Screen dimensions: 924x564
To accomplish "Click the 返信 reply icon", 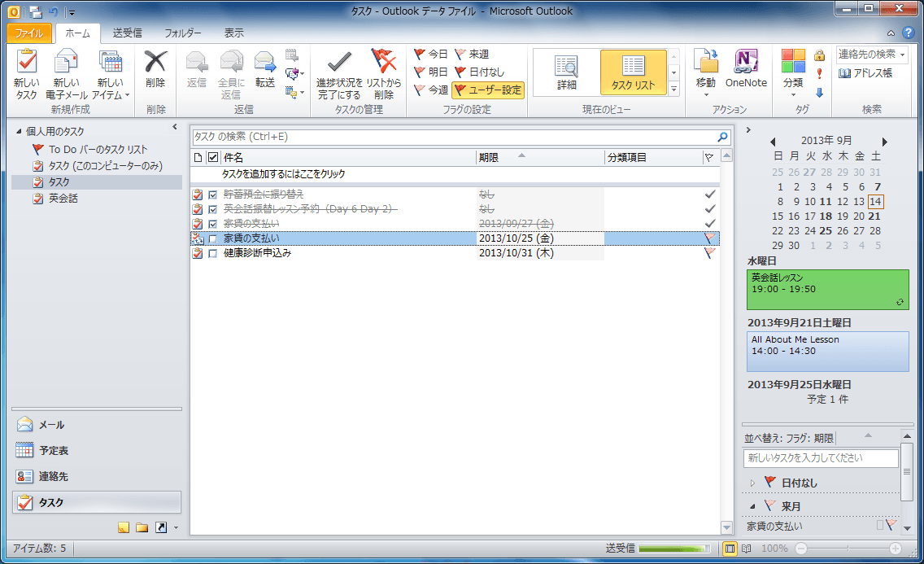I will 196,69.
